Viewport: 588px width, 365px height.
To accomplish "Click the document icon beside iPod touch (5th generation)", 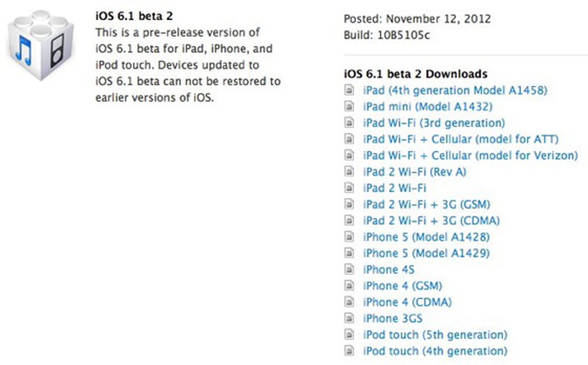I will click(x=348, y=335).
